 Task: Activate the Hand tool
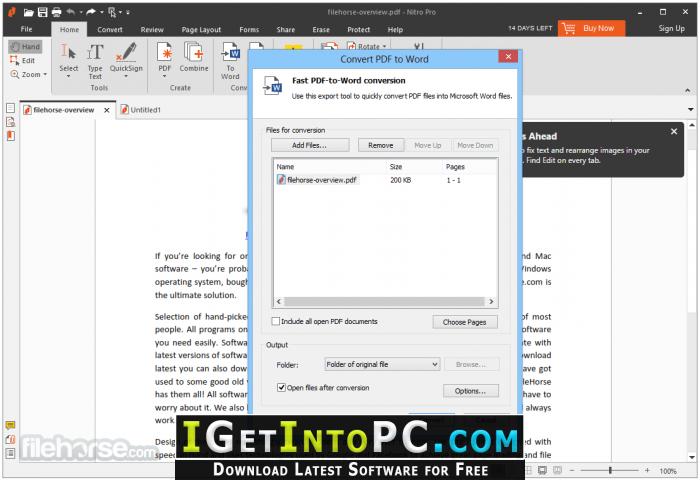(26, 46)
